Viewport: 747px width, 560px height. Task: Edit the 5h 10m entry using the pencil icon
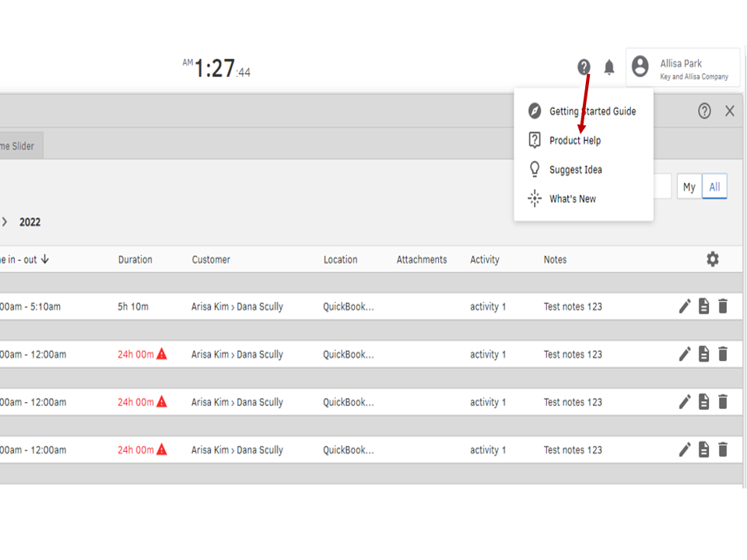tap(685, 306)
